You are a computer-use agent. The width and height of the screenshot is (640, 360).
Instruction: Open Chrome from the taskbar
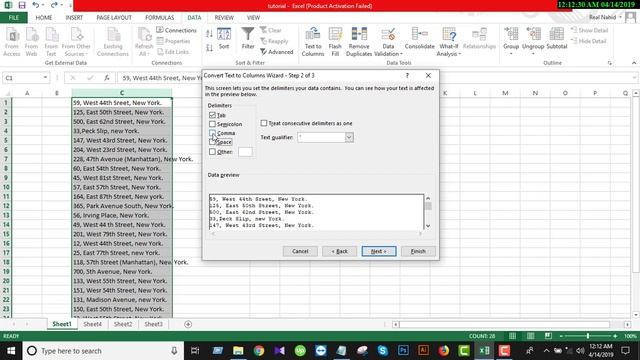tap(259, 351)
